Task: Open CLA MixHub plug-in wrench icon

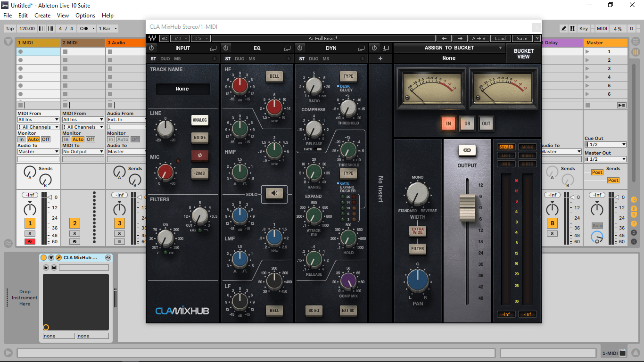Action: pos(58,258)
